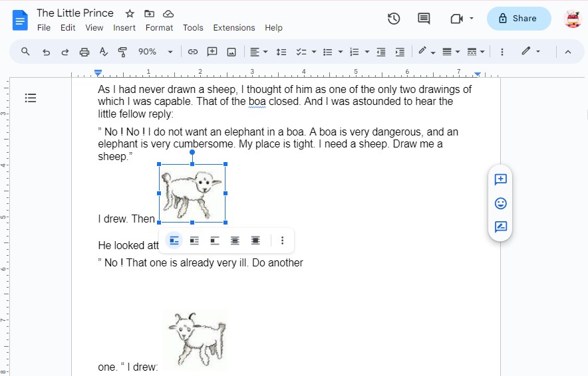The width and height of the screenshot is (588, 376).
Task: Click the move to folder icon
Action: 149,14
